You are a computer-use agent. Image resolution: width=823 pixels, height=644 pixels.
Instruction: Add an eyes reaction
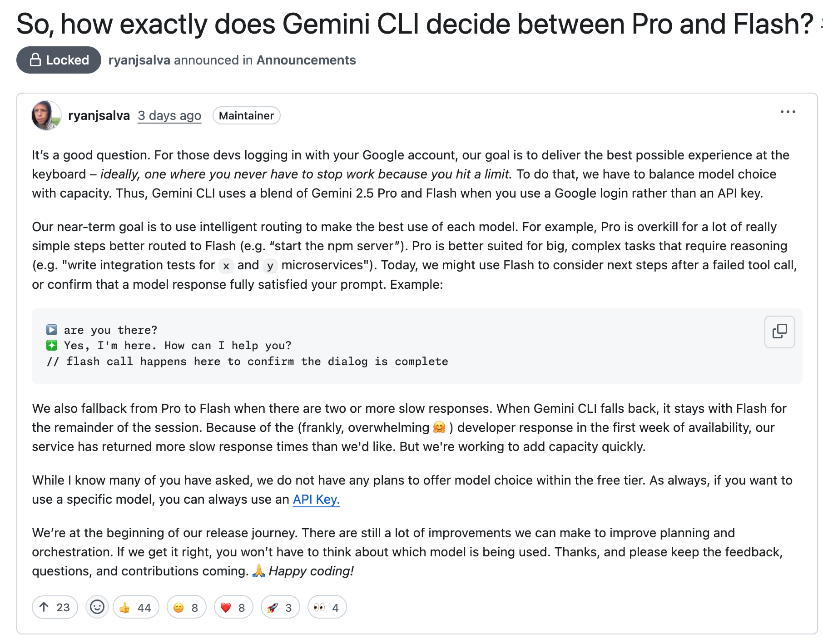coord(327,607)
